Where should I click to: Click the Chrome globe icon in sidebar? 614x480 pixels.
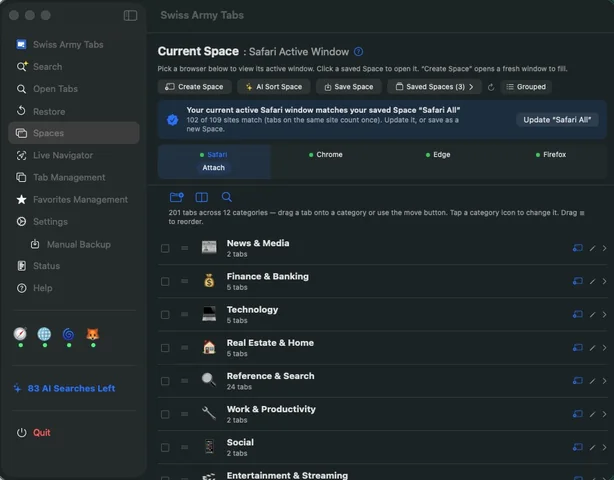click(44, 334)
